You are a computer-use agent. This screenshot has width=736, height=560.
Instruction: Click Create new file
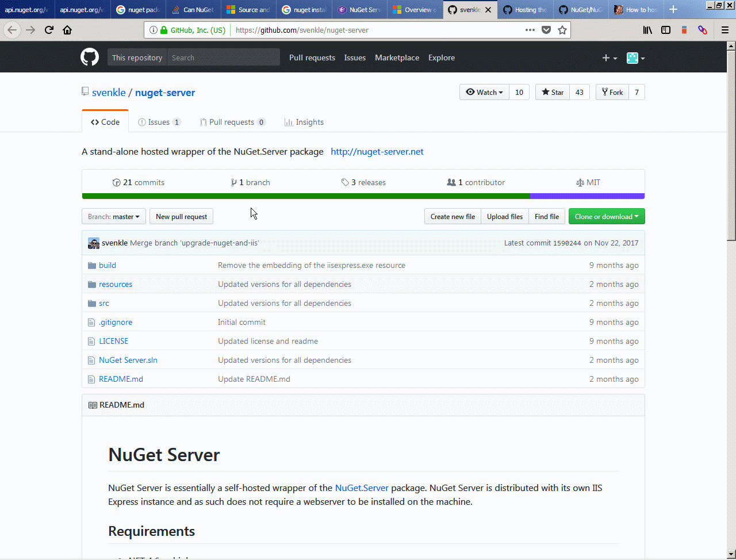click(x=453, y=216)
